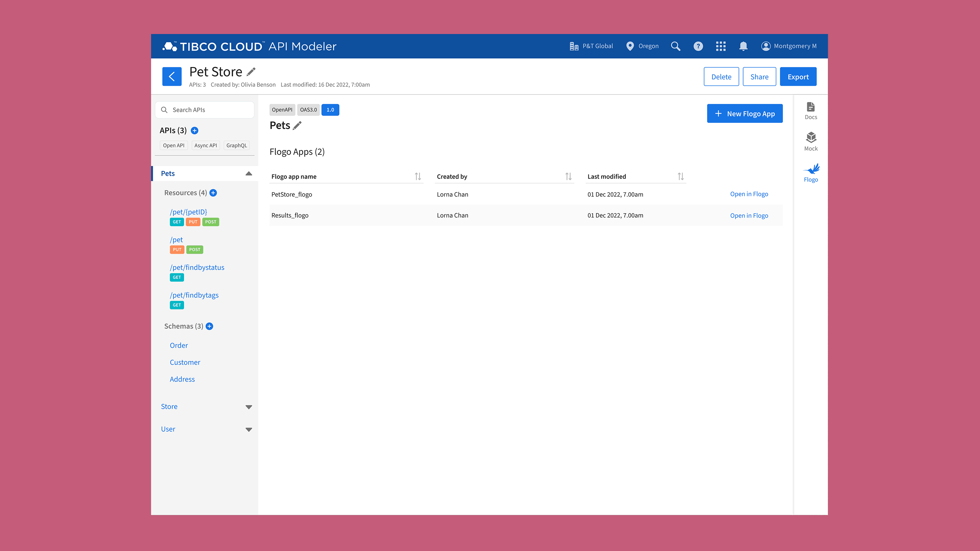Collapse the Pets API section
This screenshot has width=980, height=551.
249,173
